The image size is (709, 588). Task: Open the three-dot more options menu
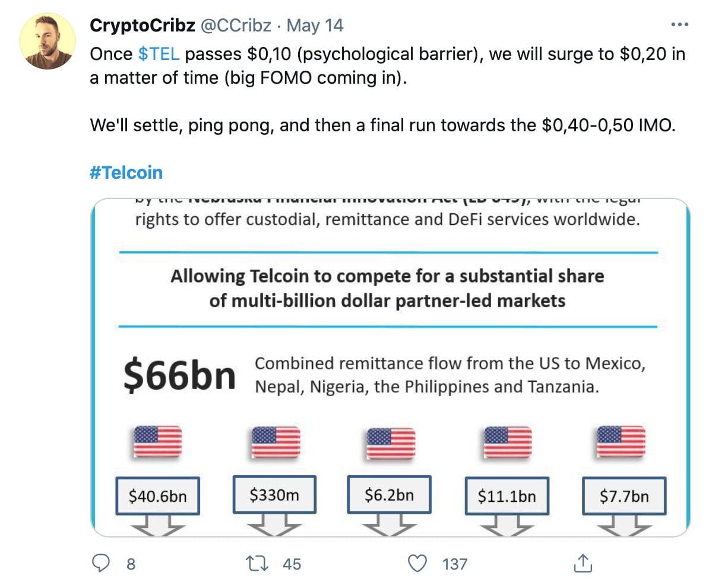(680, 24)
